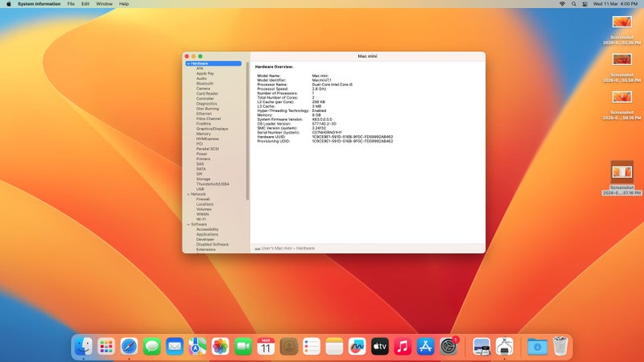This screenshot has height=362, width=644.
Task: Open the System Information menu
Action: pyautogui.click(x=39, y=4)
